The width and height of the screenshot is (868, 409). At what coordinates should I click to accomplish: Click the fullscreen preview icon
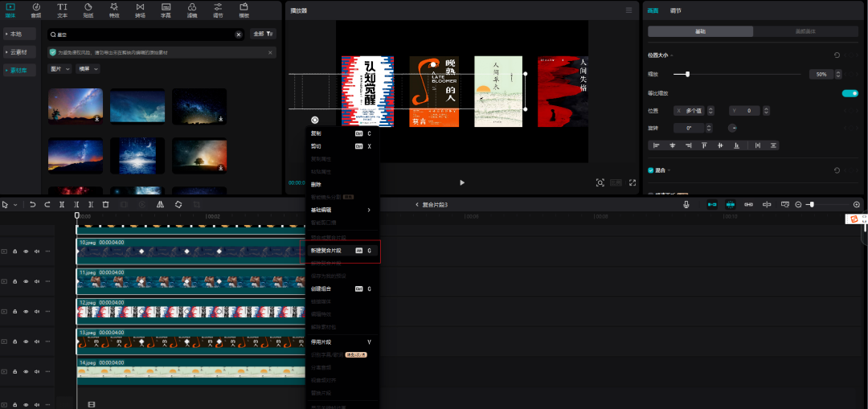click(633, 182)
